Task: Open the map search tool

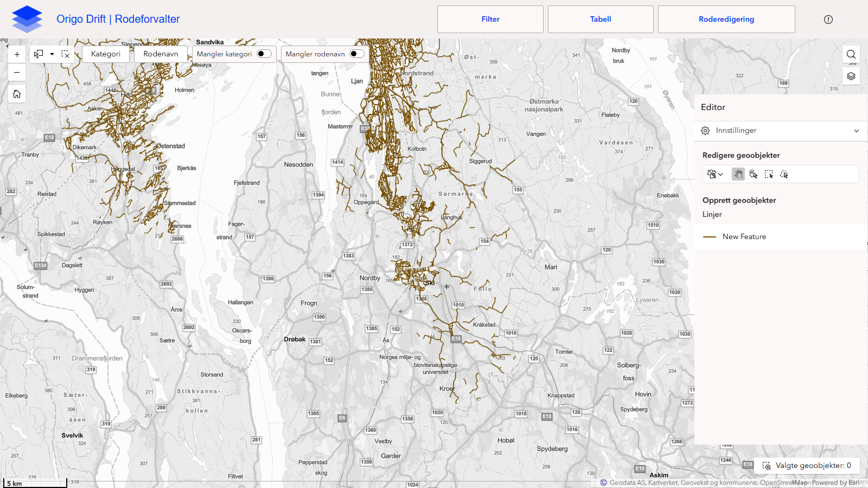Action: point(851,54)
